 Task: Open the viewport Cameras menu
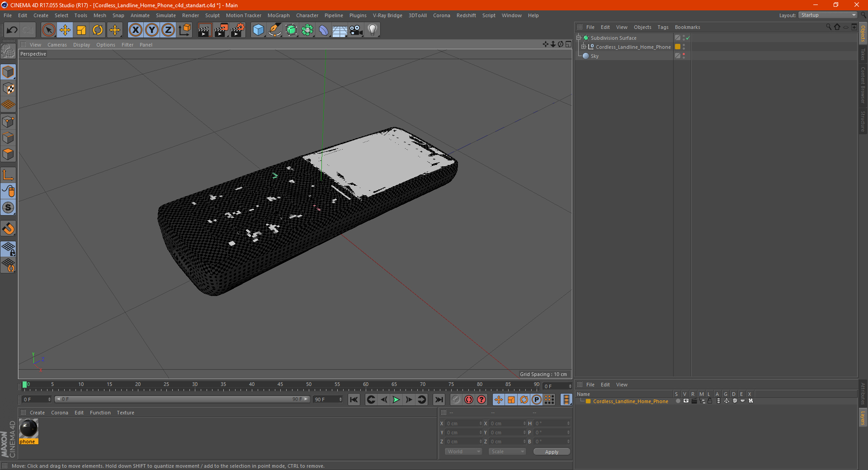tap(57, 45)
